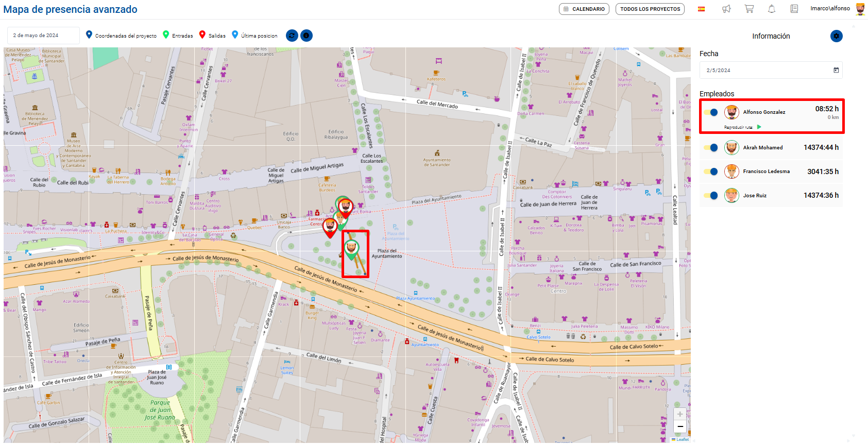The width and height of the screenshot is (868, 445).
Task: Zoom out on the map
Action: pyautogui.click(x=680, y=426)
